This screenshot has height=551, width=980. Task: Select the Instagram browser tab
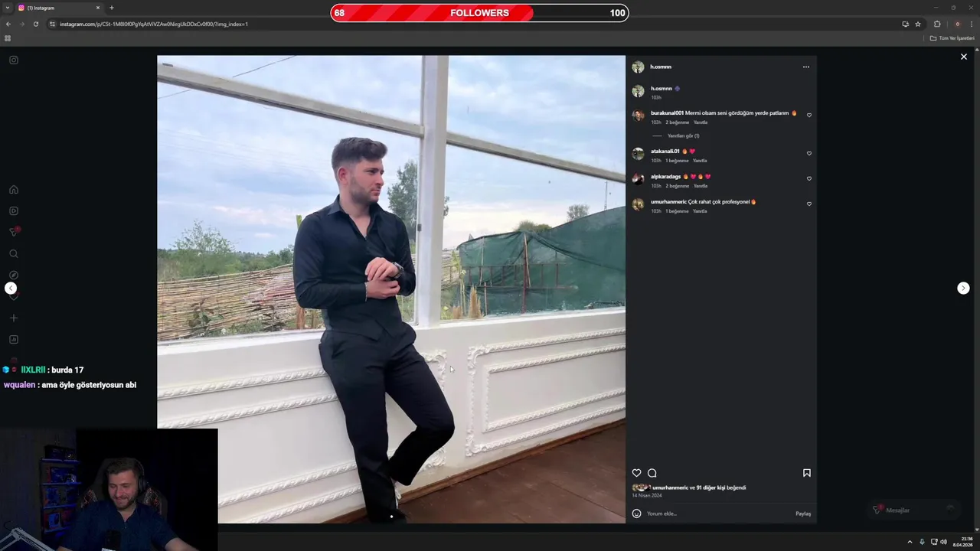[x=59, y=8]
